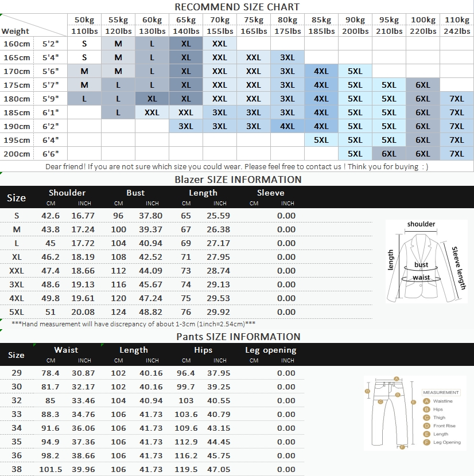Click the Front Rise 'D' legend marker

pyautogui.click(x=426, y=426)
